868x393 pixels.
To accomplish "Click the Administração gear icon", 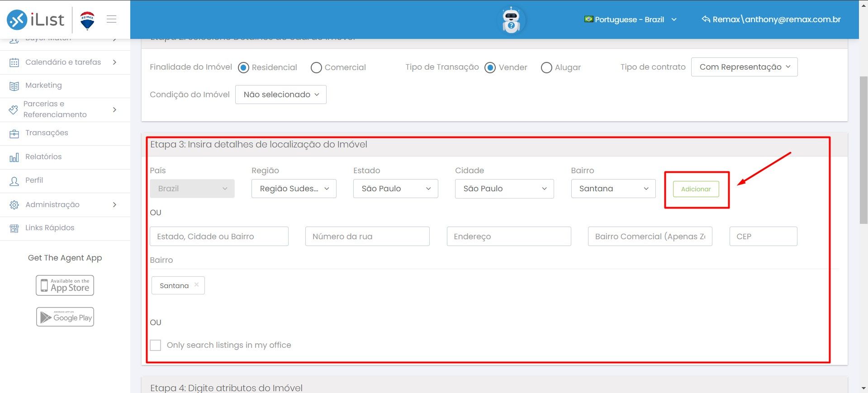I will 14,205.
